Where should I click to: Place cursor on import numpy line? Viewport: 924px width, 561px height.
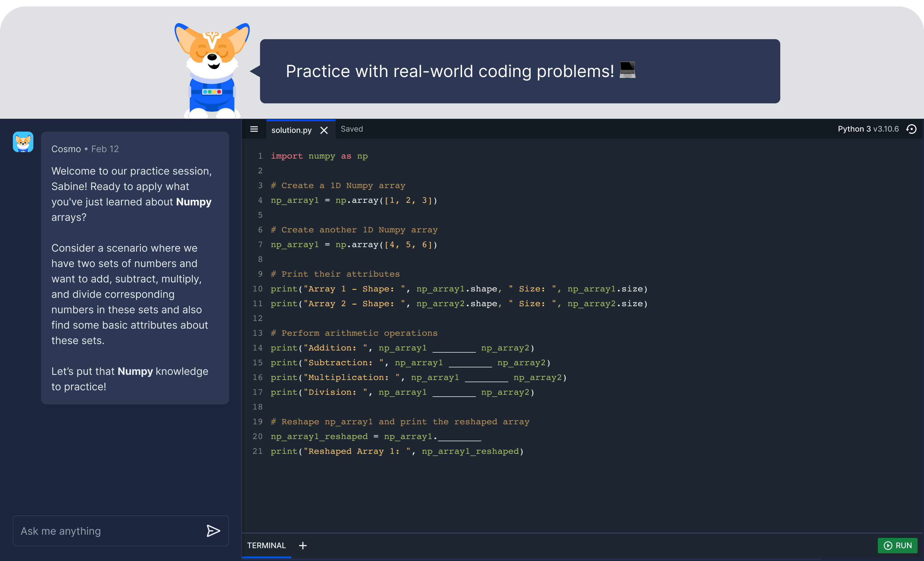coord(319,156)
